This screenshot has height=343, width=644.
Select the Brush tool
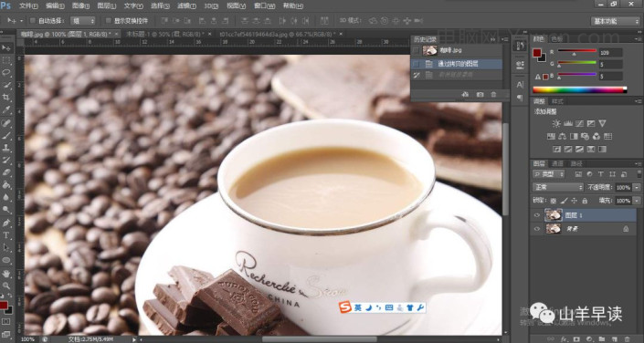coord(6,135)
